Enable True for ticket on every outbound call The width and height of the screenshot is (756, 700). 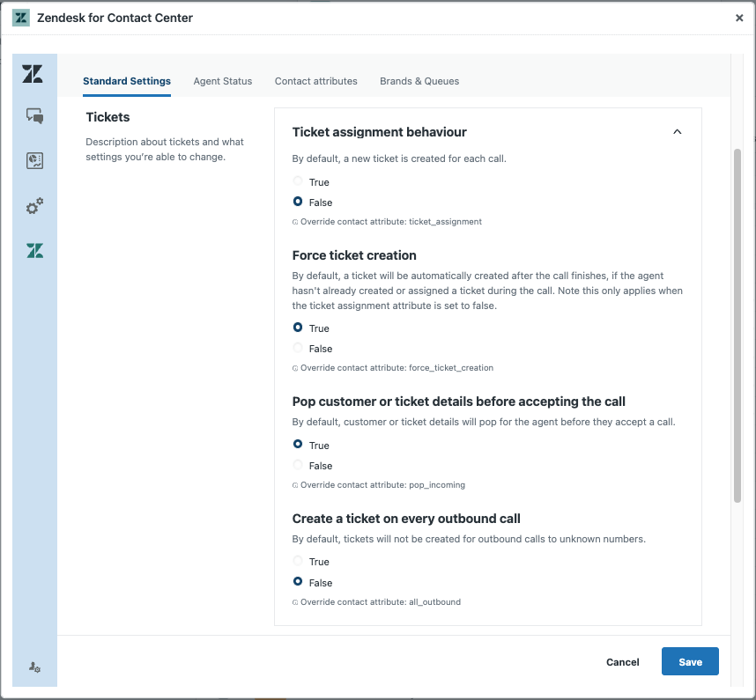pos(298,562)
